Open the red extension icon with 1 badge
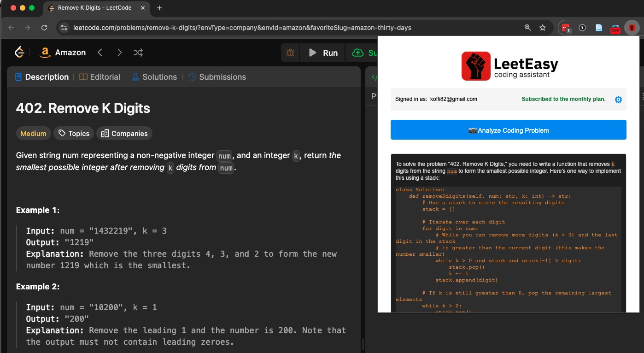This screenshot has height=353, width=644. 566,28
